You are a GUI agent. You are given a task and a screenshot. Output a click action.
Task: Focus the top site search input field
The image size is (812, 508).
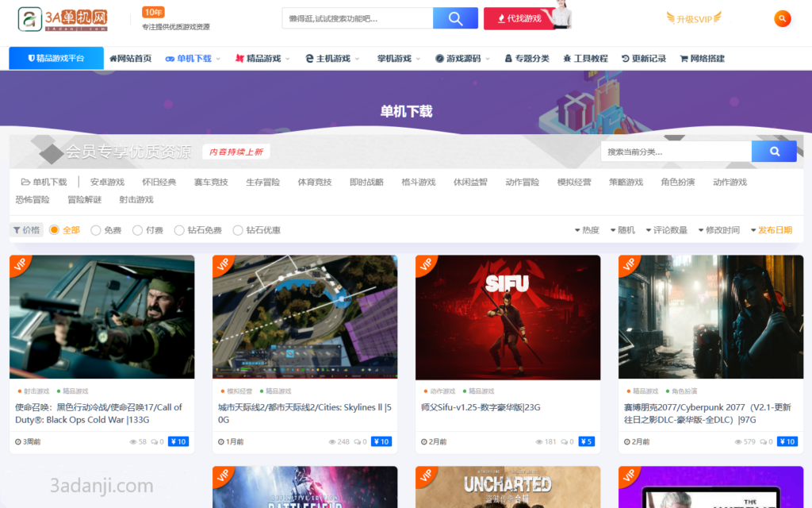point(358,19)
